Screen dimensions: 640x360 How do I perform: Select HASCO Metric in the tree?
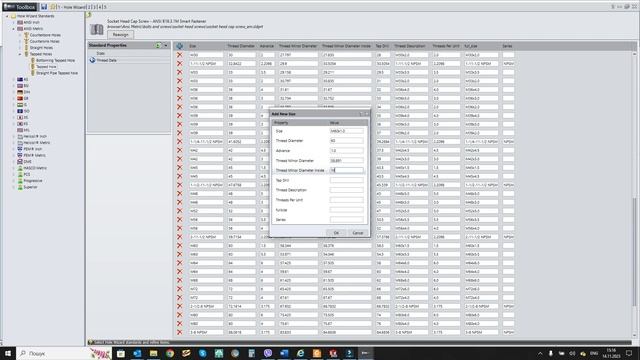[x=35, y=168]
